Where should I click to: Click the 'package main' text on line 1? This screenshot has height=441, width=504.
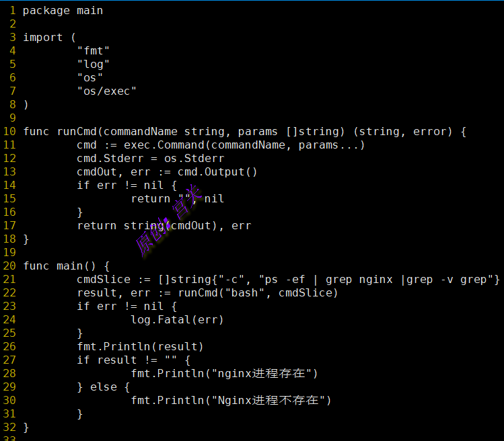63,11
